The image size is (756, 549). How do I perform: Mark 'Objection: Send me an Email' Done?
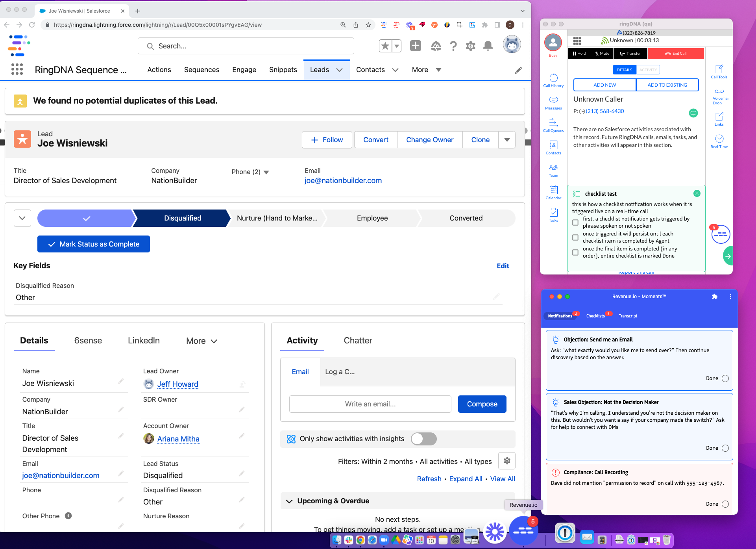coord(725,378)
